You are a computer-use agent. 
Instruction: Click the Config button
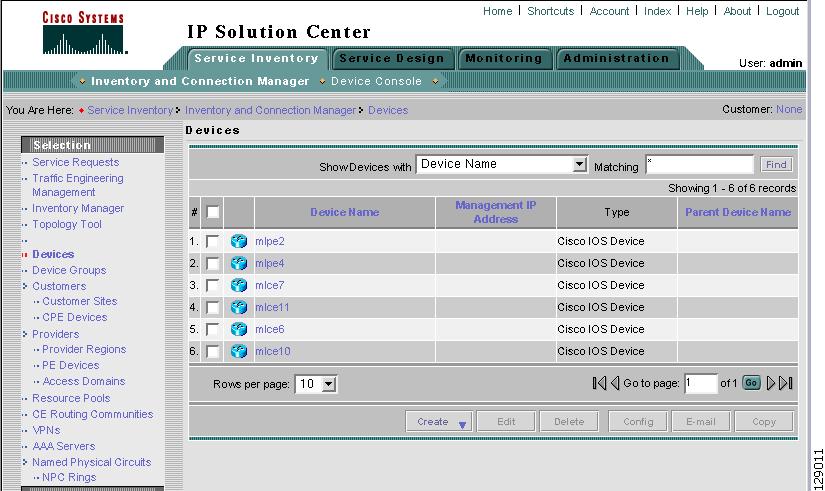click(x=638, y=422)
